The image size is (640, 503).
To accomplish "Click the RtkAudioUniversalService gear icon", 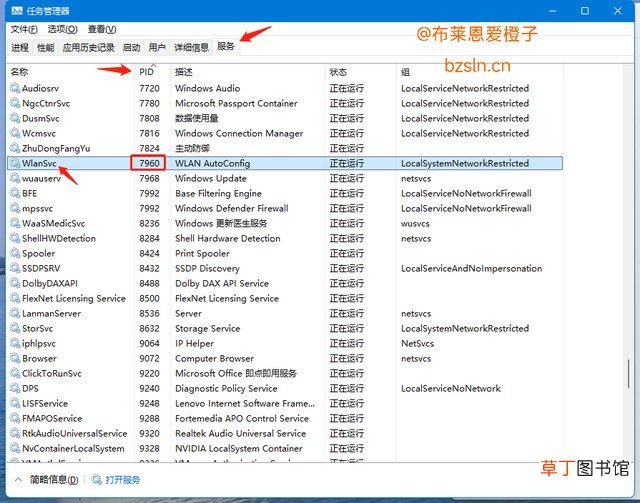I will pos(15,433).
